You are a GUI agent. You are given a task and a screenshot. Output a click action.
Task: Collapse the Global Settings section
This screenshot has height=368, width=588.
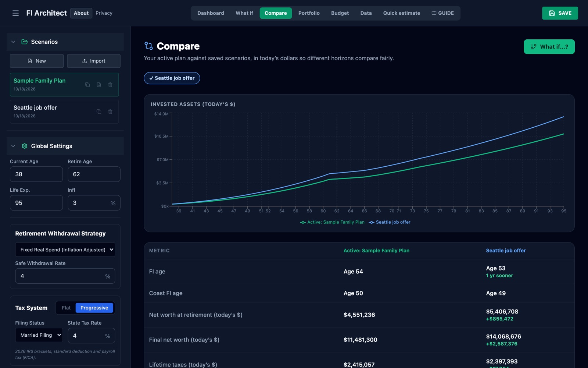(13, 146)
